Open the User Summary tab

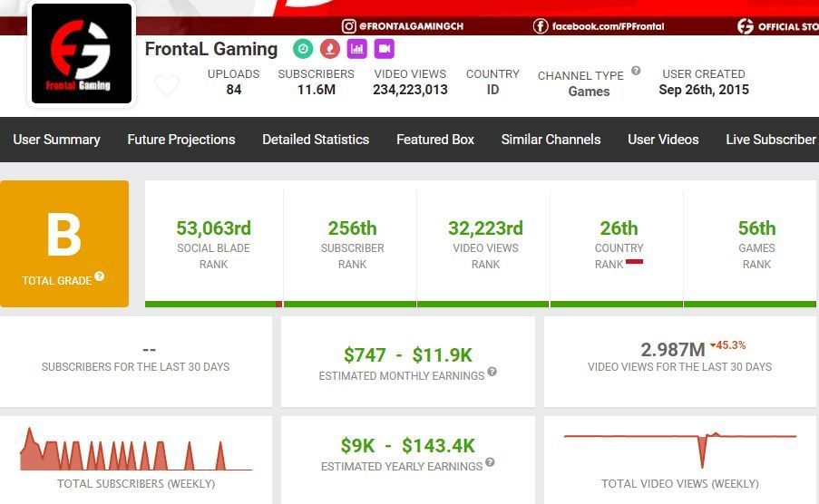[56, 140]
